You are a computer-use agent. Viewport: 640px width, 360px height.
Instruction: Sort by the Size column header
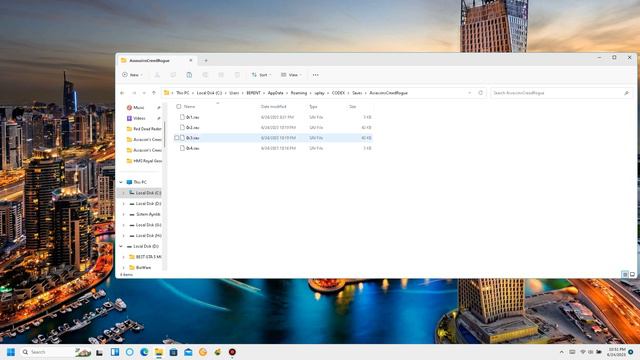[x=353, y=107]
